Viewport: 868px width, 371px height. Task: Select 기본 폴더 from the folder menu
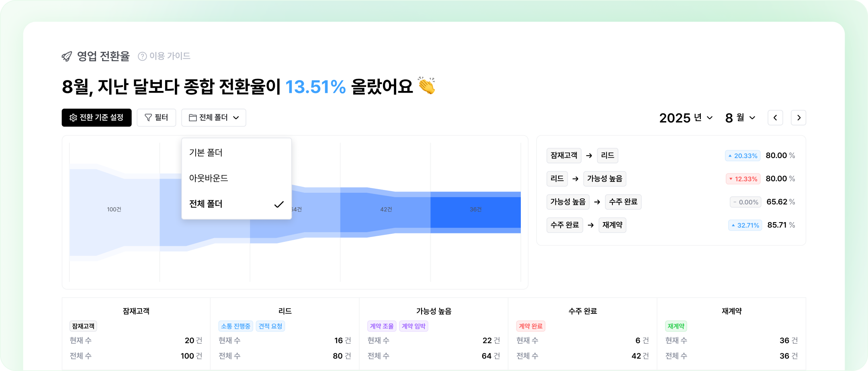click(206, 153)
